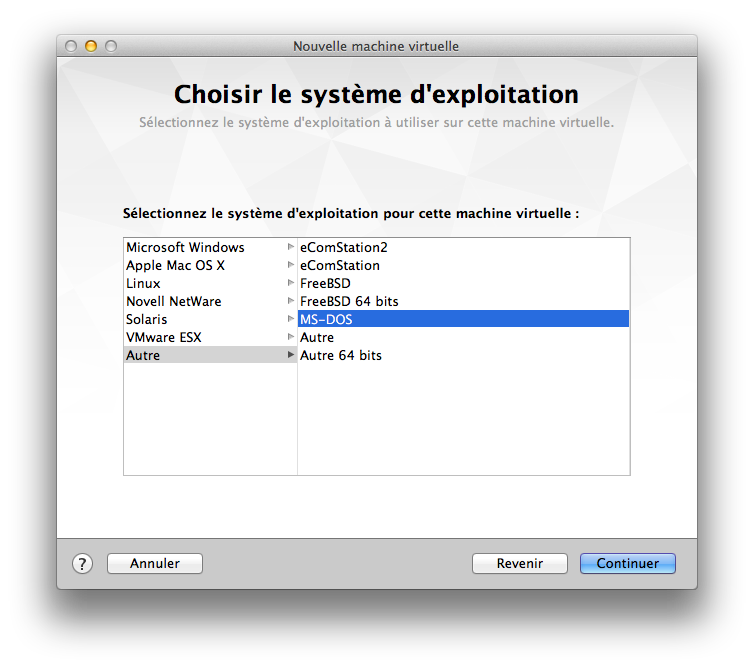Choose FreeBSD 64 bits entry
Image resolution: width=754 pixels, height=668 pixels.
tap(464, 301)
